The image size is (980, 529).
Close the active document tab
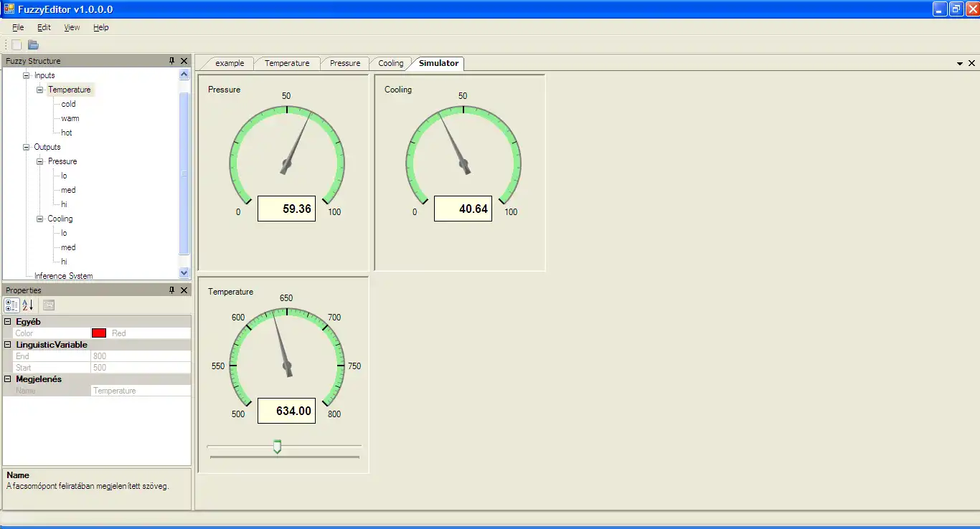(x=971, y=63)
